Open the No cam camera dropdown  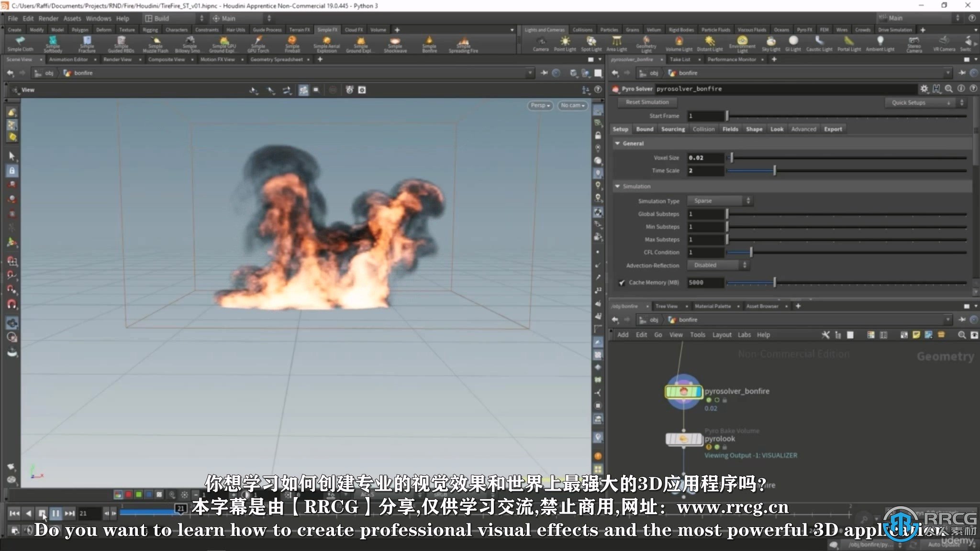[x=572, y=105]
